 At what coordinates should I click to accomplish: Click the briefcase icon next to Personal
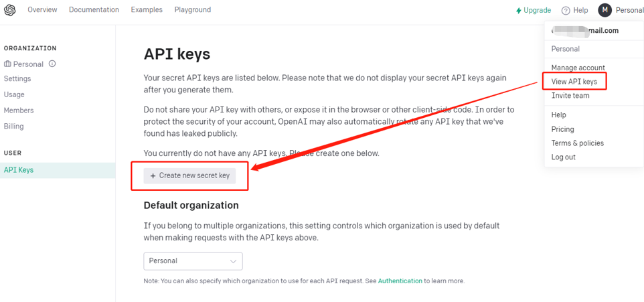(x=7, y=64)
